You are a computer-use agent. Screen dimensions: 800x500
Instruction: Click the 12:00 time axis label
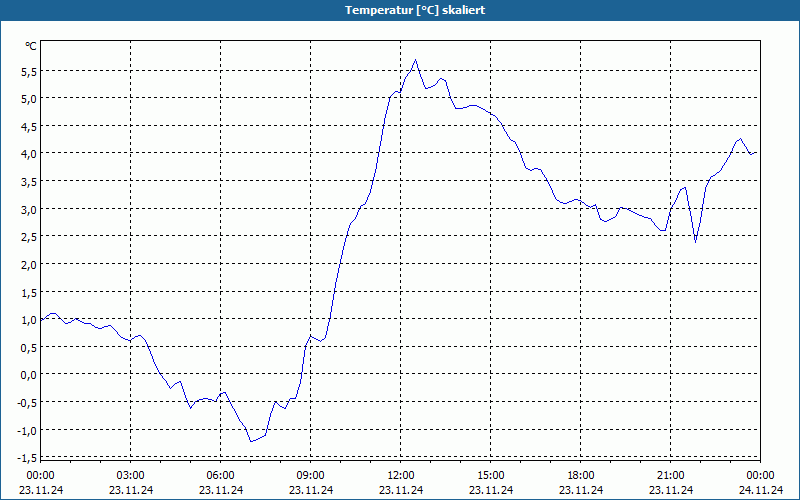(x=401, y=476)
